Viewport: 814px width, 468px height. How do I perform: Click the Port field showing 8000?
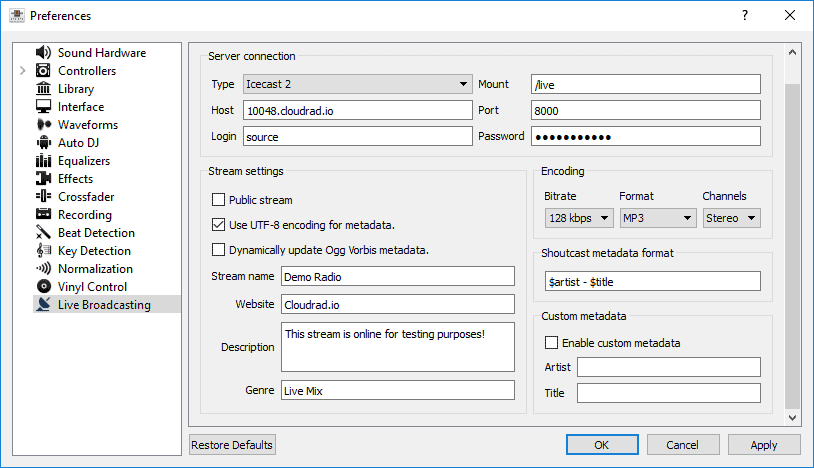pyautogui.click(x=646, y=111)
